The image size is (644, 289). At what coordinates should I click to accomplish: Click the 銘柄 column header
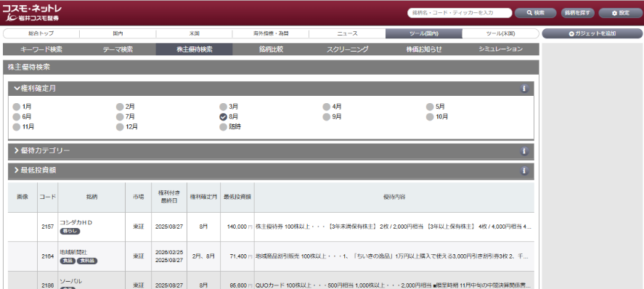(91, 198)
